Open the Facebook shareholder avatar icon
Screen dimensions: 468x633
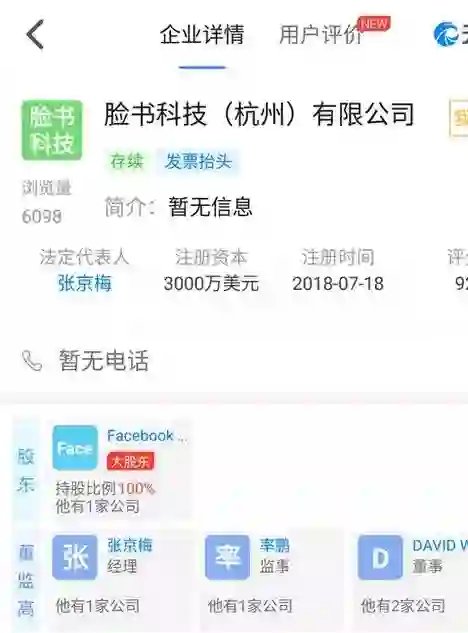click(75, 448)
